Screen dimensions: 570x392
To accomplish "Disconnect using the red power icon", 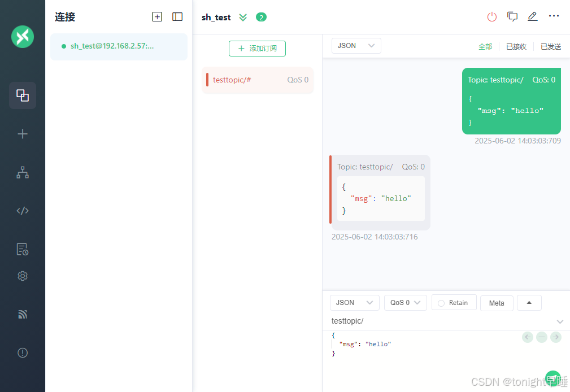I will [x=491, y=16].
